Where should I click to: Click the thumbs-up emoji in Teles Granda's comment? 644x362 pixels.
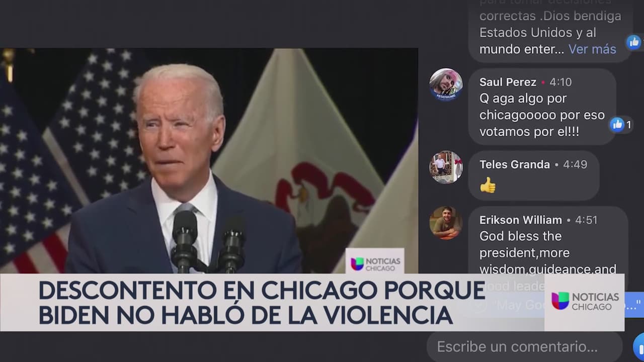coord(488,186)
